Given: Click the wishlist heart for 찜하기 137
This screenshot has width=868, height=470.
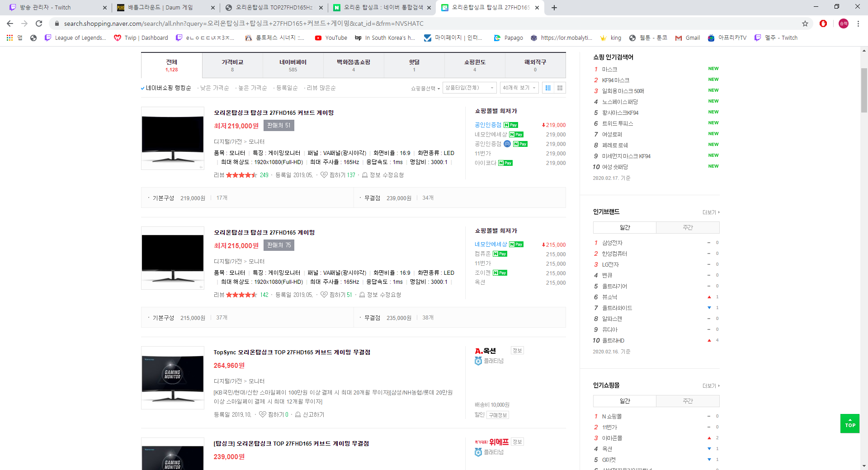Looking at the screenshot, I should (324, 175).
